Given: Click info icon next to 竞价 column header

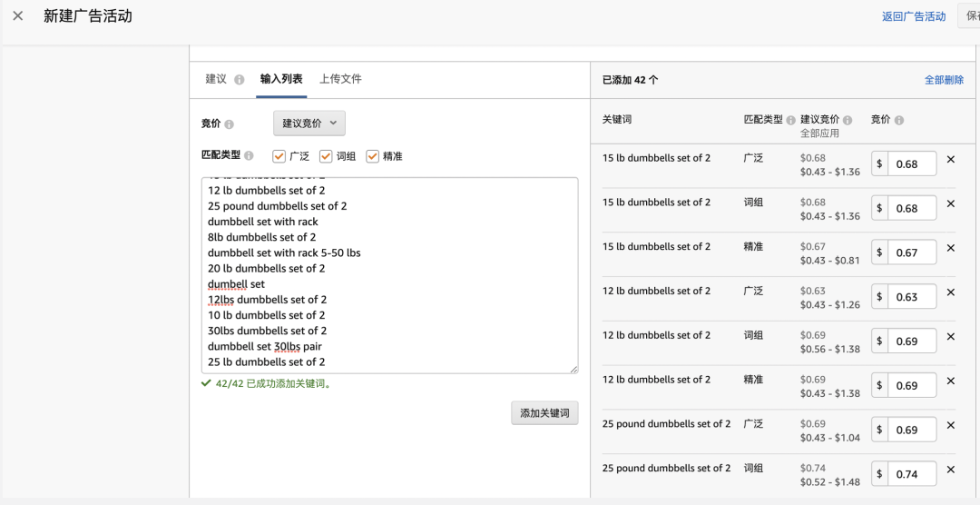Looking at the screenshot, I should 899,120.
